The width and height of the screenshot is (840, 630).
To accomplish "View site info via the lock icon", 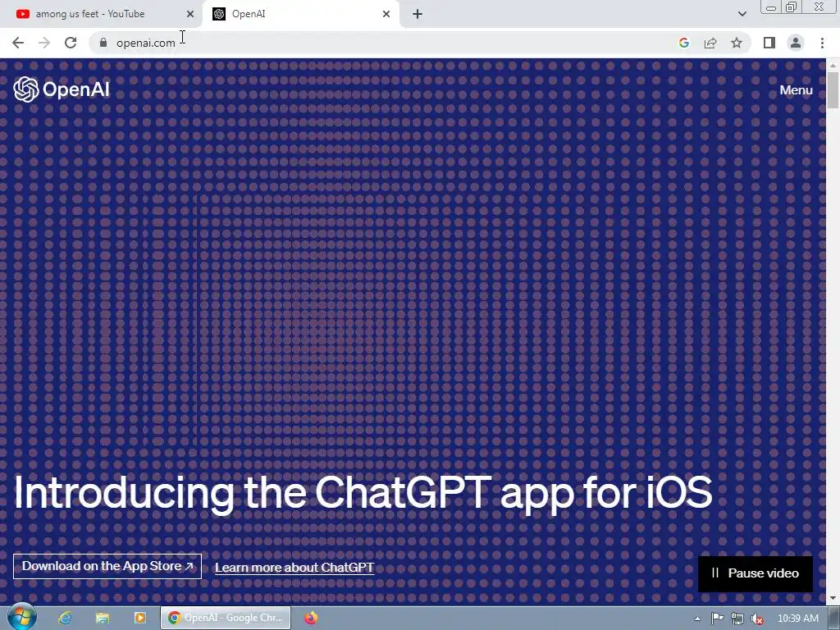I will pos(103,43).
